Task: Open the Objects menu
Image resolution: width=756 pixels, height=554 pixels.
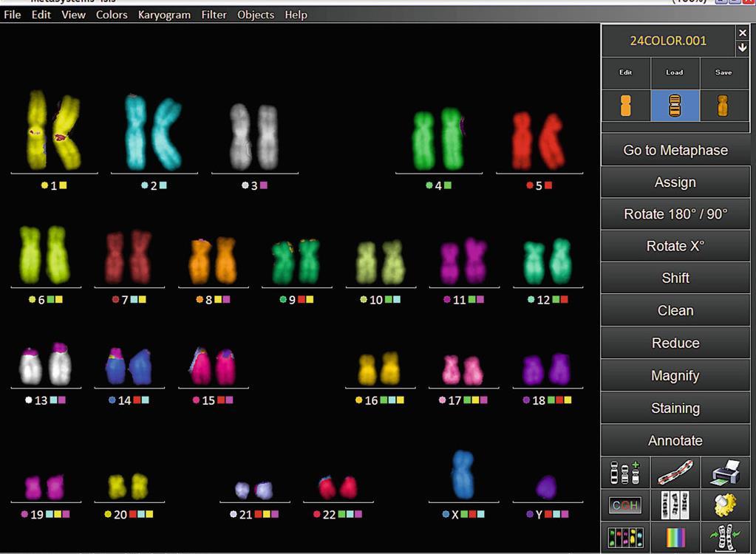Action: [x=256, y=15]
